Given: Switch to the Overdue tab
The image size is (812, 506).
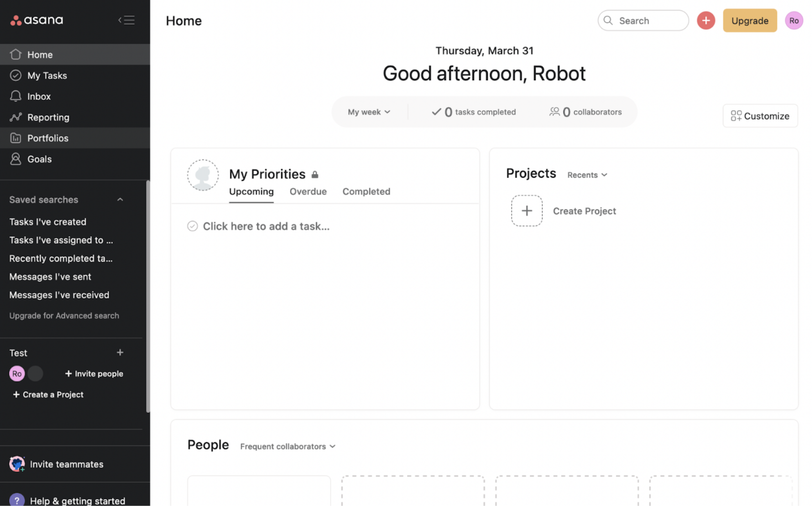Looking at the screenshot, I should (308, 191).
